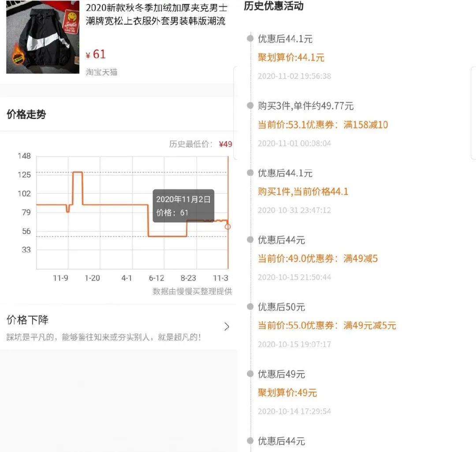Click the circular marker at the chart's end

(x=228, y=226)
